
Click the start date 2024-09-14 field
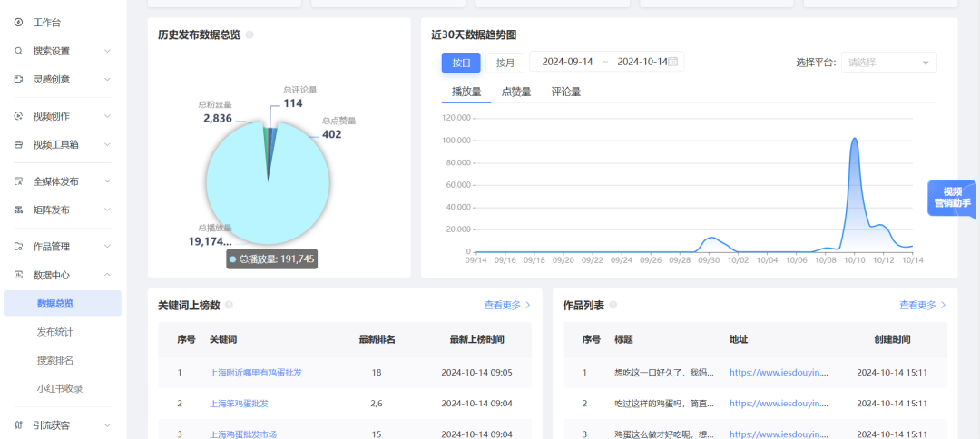pyautogui.click(x=567, y=62)
